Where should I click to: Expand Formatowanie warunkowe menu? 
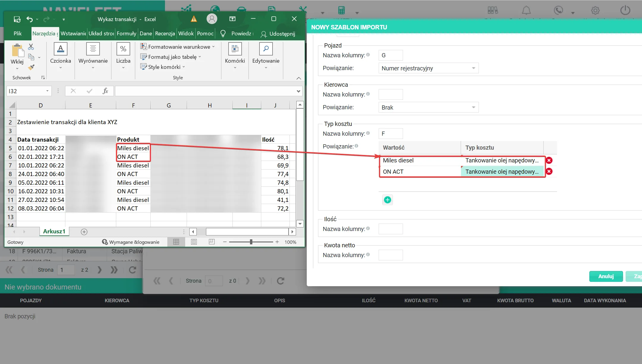pos(177,47)
